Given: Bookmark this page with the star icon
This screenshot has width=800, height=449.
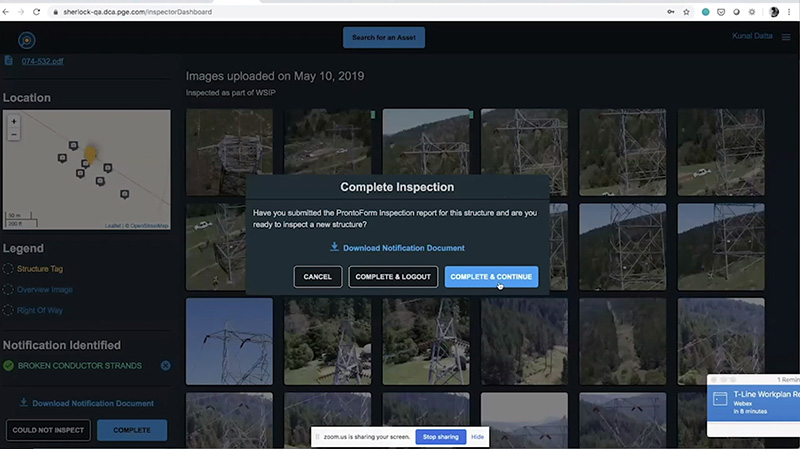Looking at the screenshot, I should (x=686, y=12).
